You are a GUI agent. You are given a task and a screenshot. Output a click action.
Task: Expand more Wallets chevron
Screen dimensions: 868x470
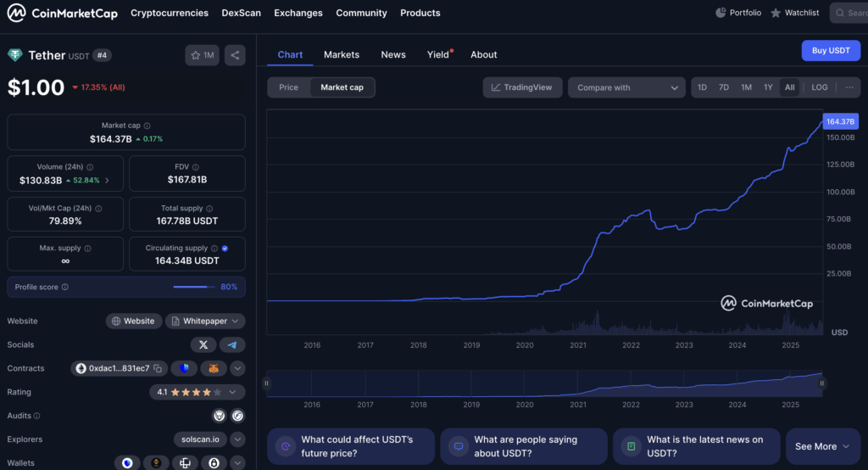click(x=237, y=463)
